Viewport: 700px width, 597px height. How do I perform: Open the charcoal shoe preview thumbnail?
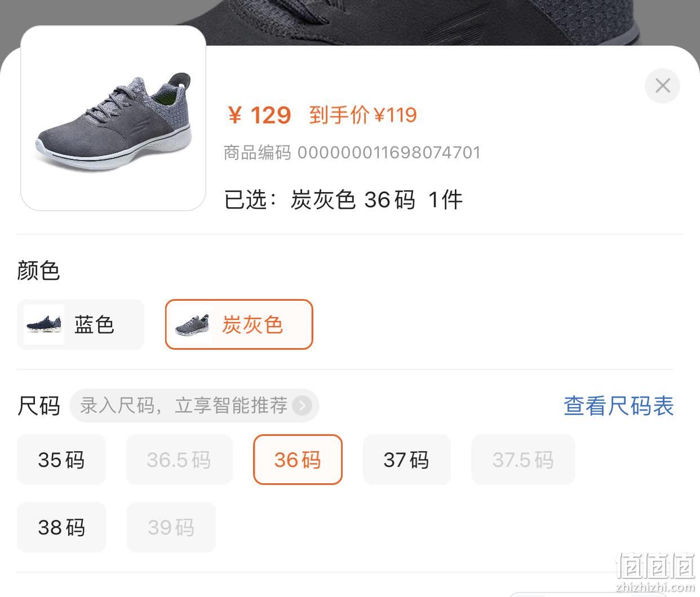[x=113, y=118]
